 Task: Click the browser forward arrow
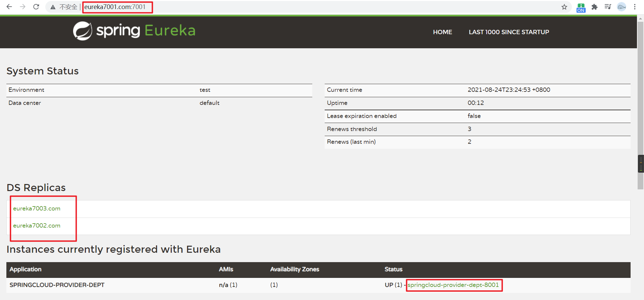point(23,7)
